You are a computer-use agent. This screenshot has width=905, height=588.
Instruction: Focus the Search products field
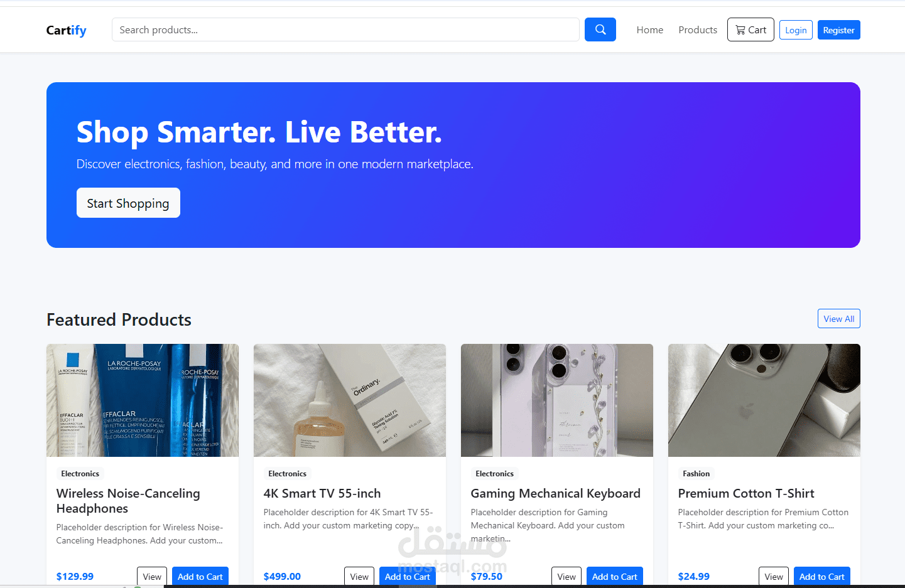(x=345, y=29)
